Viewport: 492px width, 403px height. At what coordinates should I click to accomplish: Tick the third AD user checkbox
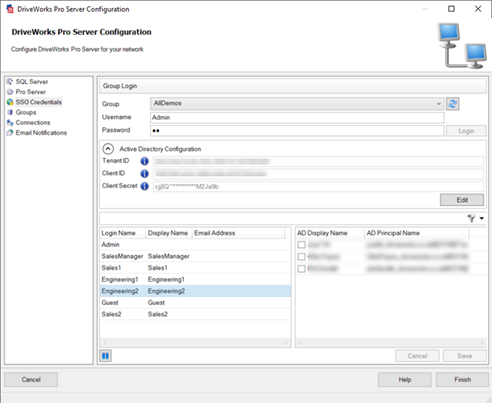coord(301,269)
